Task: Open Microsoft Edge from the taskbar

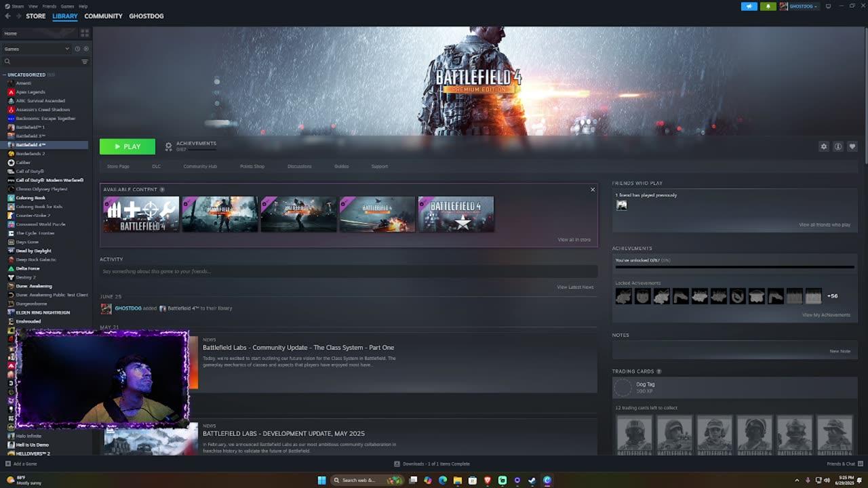Action: (x=443, y=481)
